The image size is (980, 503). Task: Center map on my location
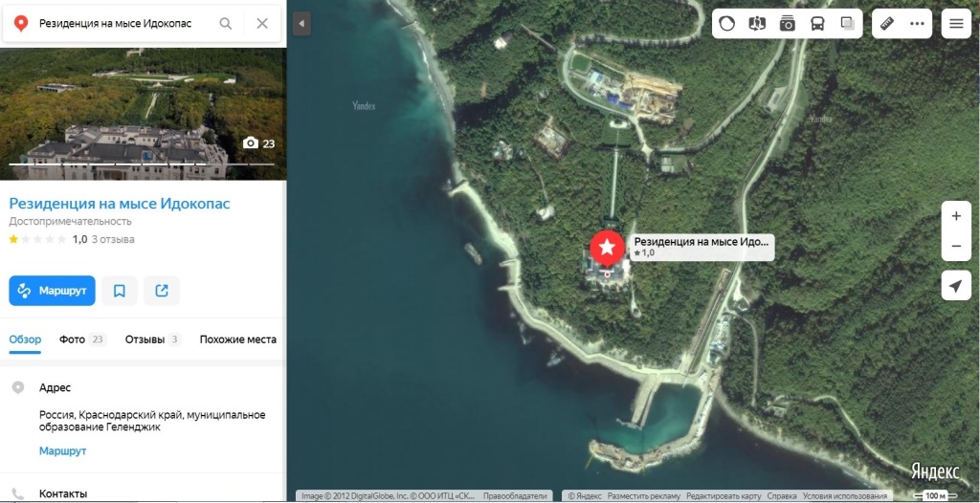[x=956, y=286]
